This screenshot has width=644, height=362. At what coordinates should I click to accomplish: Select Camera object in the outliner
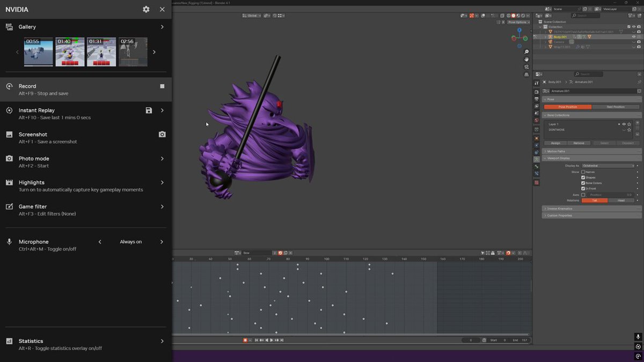[x=559, y=42]
